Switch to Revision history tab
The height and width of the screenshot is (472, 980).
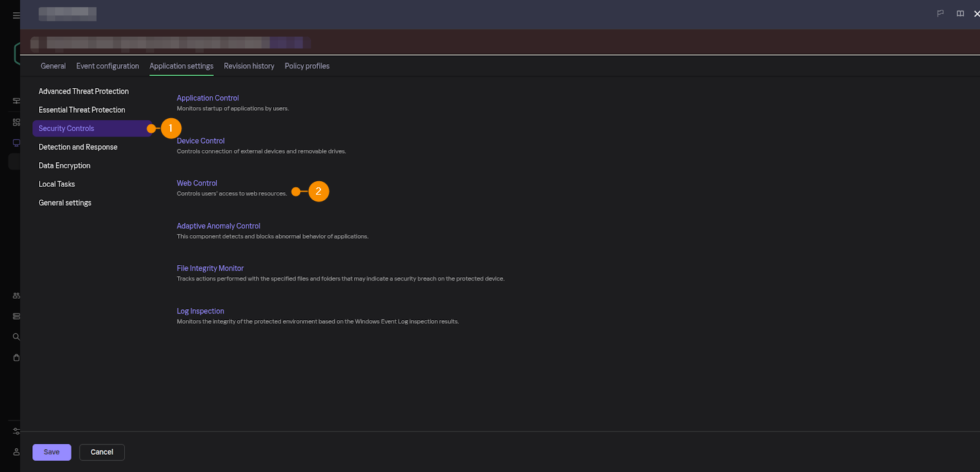[249, 66]
